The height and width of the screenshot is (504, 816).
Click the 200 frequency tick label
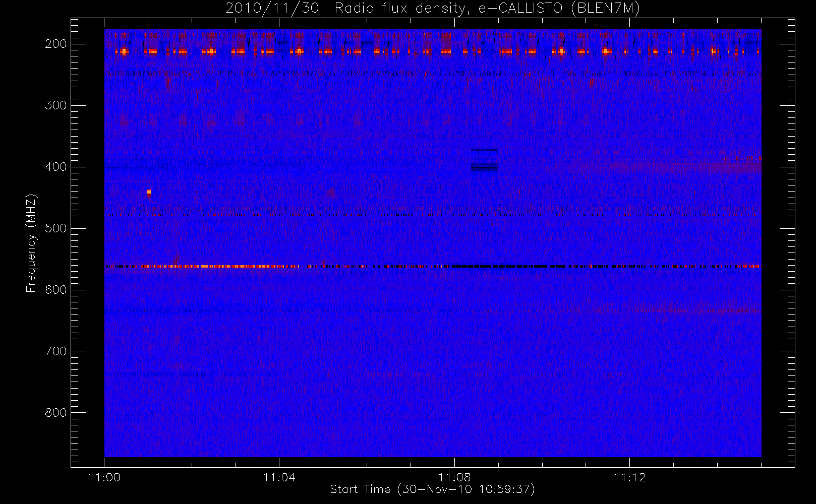pos(56,44)
